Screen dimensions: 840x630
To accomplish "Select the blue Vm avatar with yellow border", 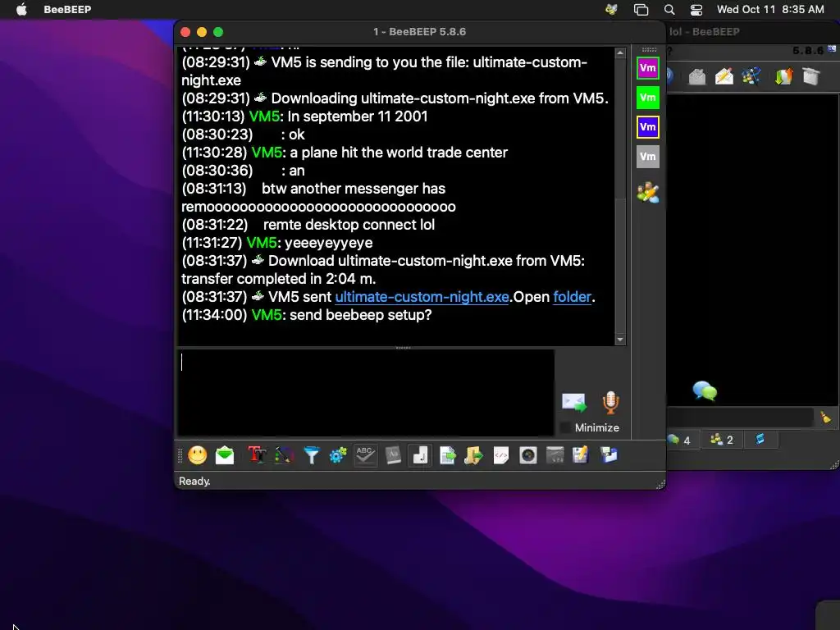I will (648, 127).
